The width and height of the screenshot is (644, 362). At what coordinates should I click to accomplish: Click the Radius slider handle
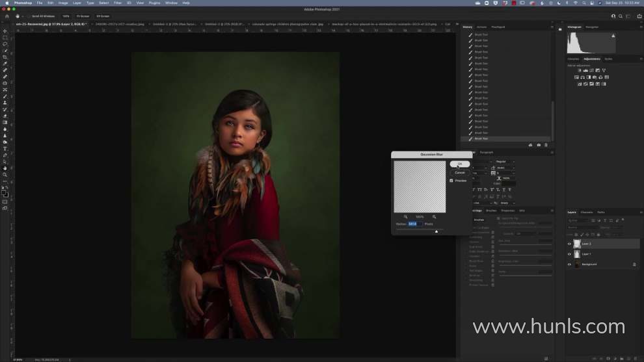point(436,231)
